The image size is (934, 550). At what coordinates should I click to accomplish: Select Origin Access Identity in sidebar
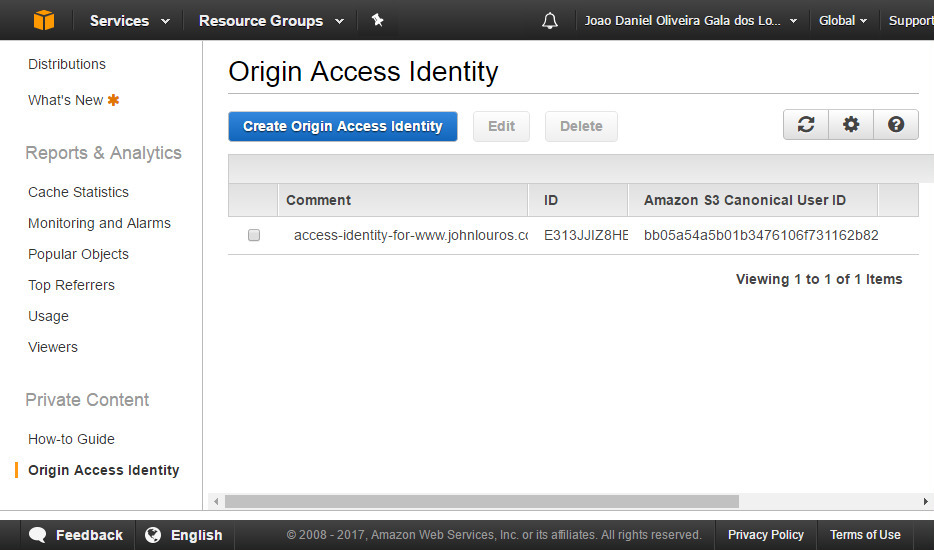click(x=103, y=470)
